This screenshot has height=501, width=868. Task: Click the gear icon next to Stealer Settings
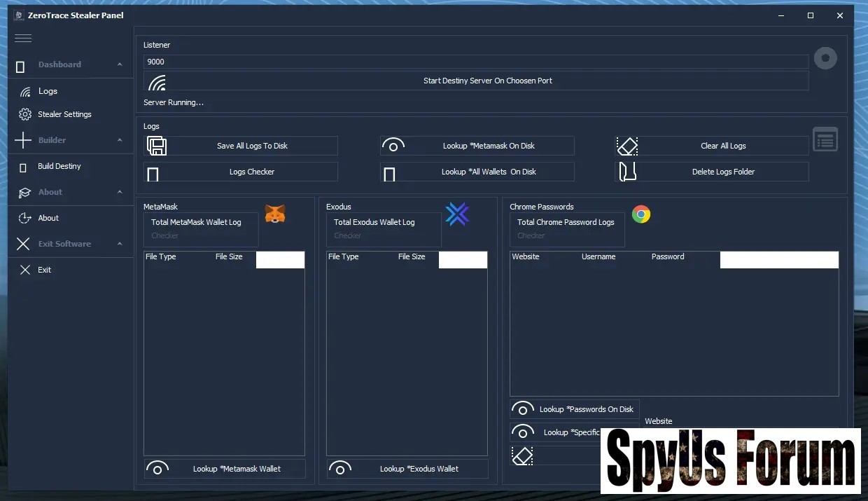25,114
